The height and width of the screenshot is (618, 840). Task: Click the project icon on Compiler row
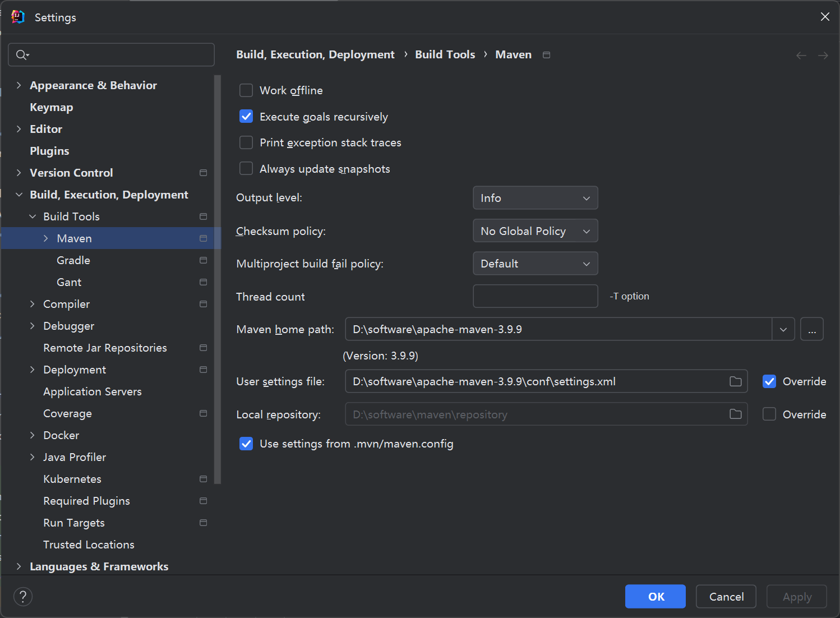coord(203,304)
